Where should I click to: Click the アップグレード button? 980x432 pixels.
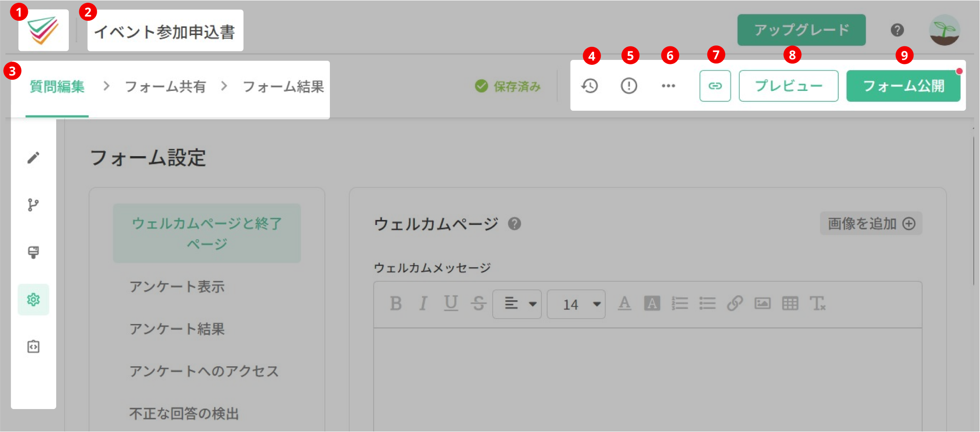point(801,30)
